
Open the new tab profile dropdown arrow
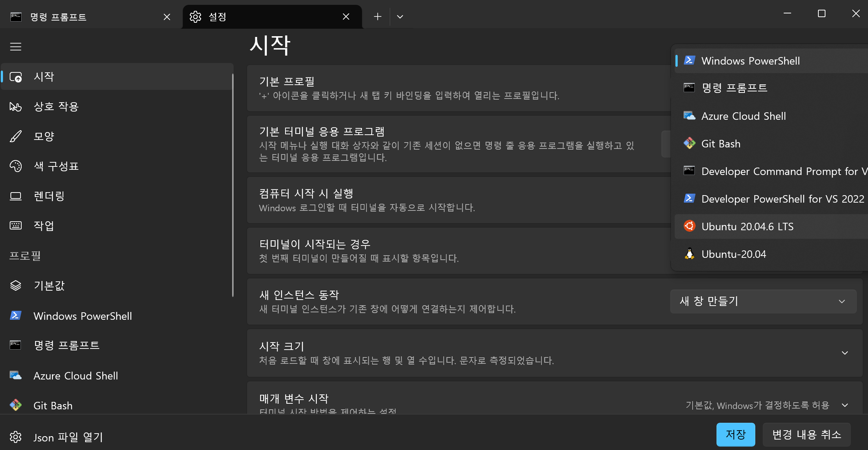pos(400,17)
